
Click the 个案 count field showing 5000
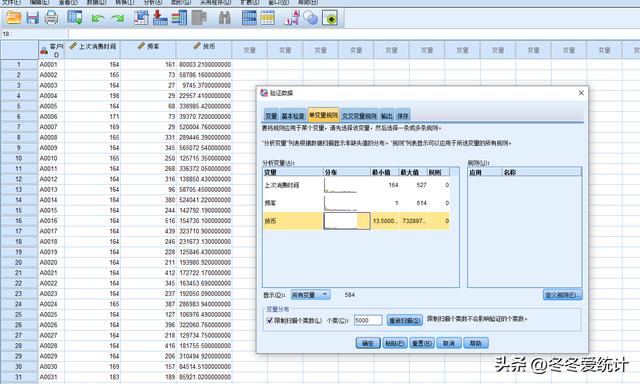pos(368,320)
